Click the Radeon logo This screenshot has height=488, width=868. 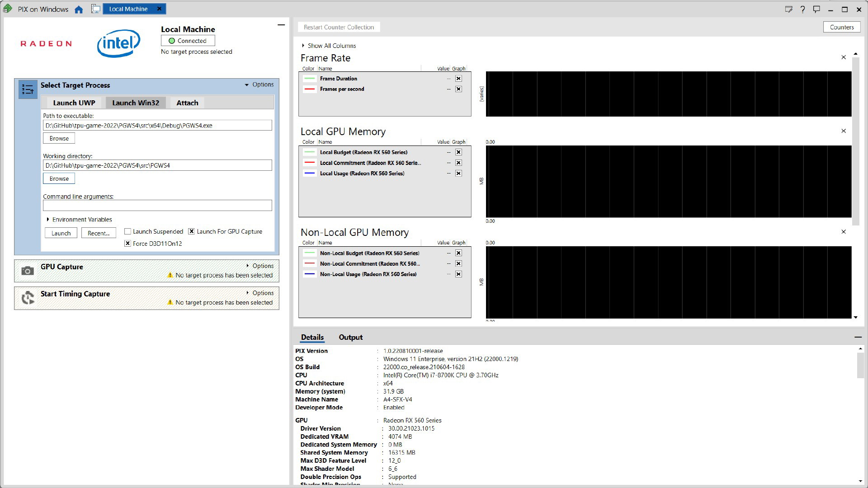46,43
